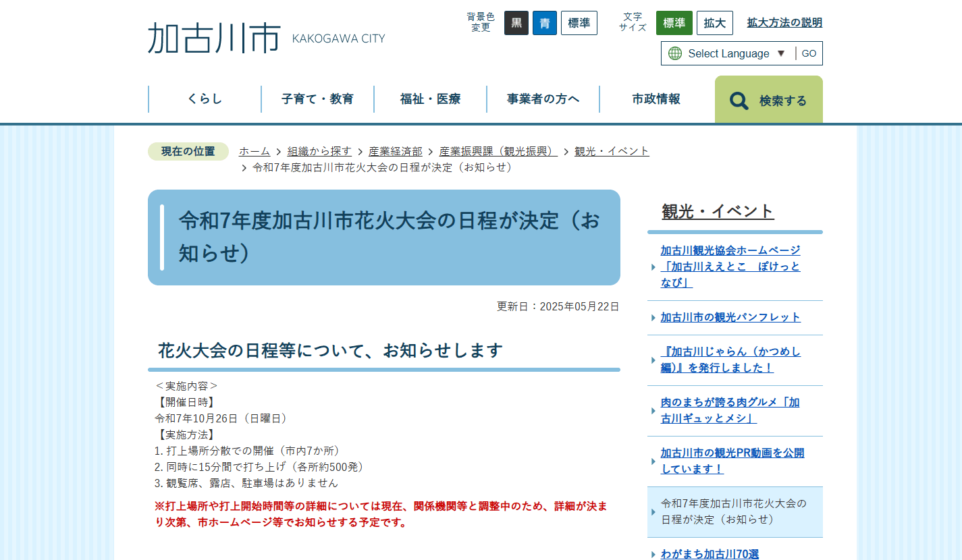Click the 更新日：2025年05月22日 text
Viewport: 962px width, 560px height.
(x=558, y=306)
